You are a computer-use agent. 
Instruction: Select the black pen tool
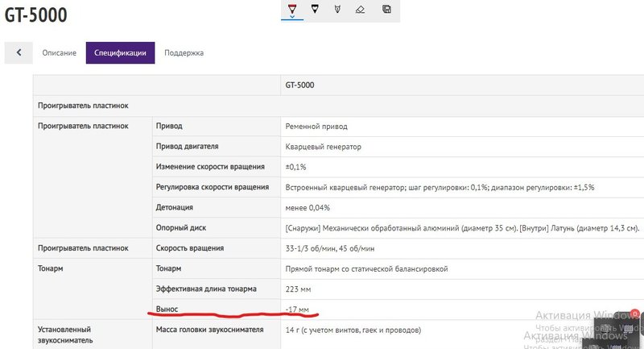click(x=315, y=9)
